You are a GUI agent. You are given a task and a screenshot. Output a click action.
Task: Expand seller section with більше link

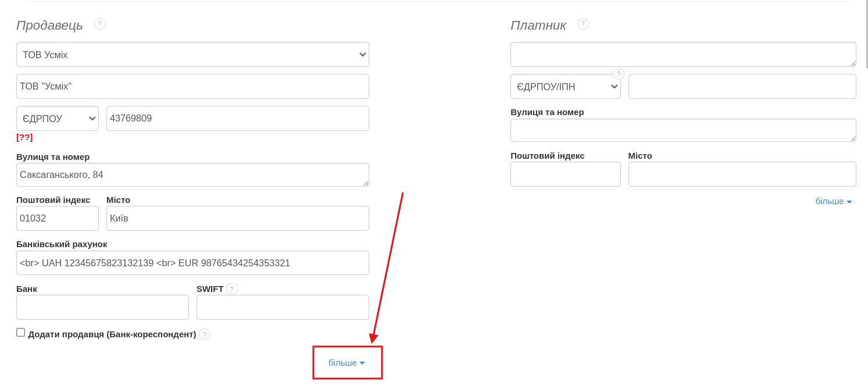tap(347, 363)
